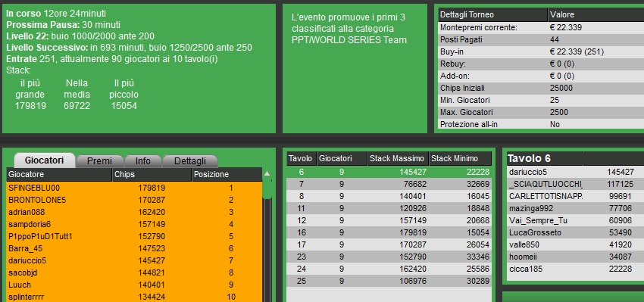The height and width of the screenshot is (302, 644).
Task: Select player adrian088 in the list
Action: click(135, 212)
